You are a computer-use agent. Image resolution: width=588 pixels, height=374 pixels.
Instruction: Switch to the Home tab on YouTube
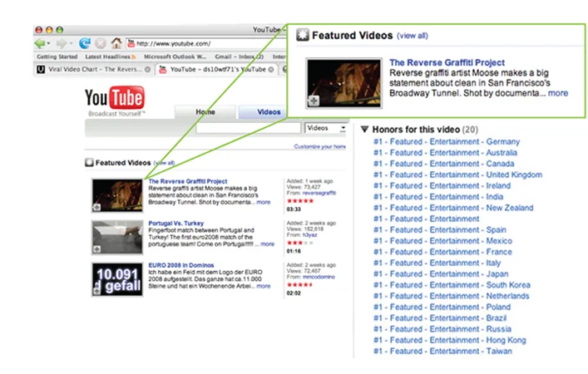click(205, 111)
